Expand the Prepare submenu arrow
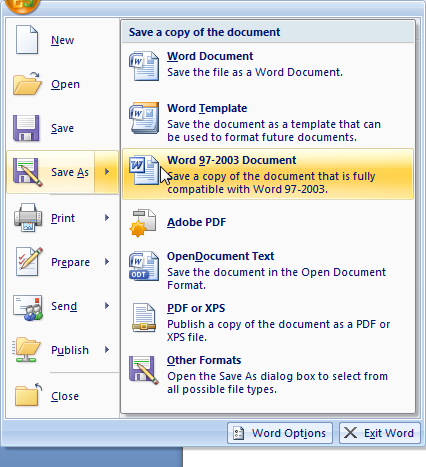426x467 pixels. tap(107, 262)
